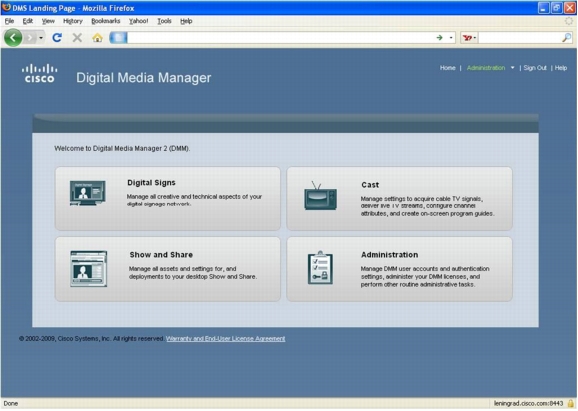Screen dimensions: 578x411
Task: Open Warranty and End-User License Agreement link
Action: click(x=225, y=338)
